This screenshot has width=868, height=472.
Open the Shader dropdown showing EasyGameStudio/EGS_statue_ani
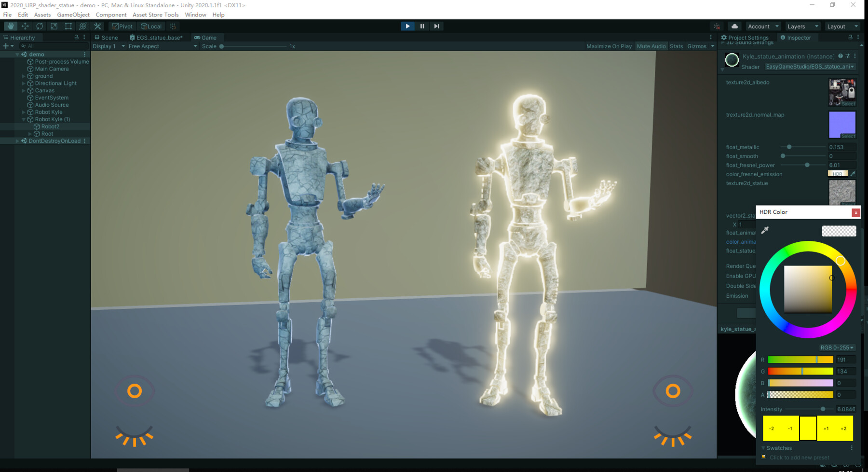[x=810, y=67]
